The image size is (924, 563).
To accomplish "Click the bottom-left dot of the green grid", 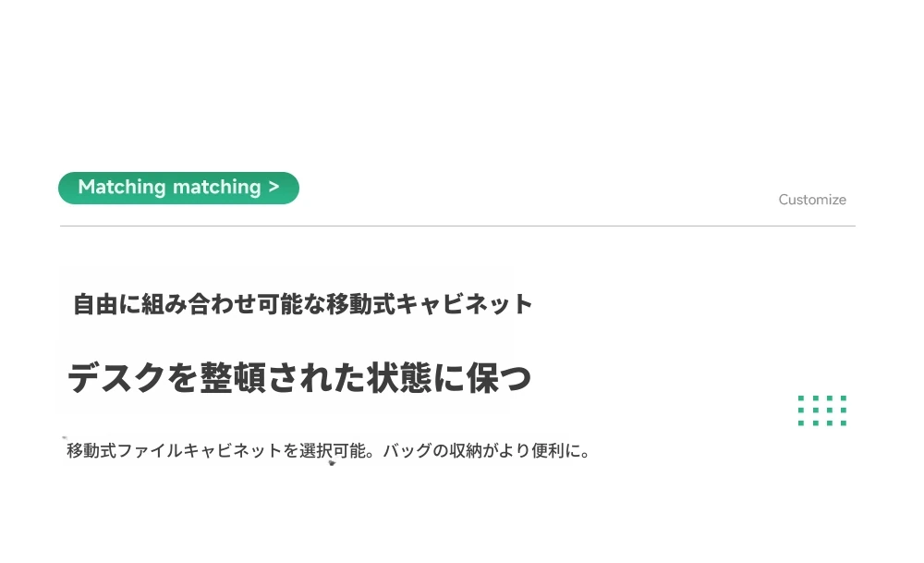I will (801, 422).
